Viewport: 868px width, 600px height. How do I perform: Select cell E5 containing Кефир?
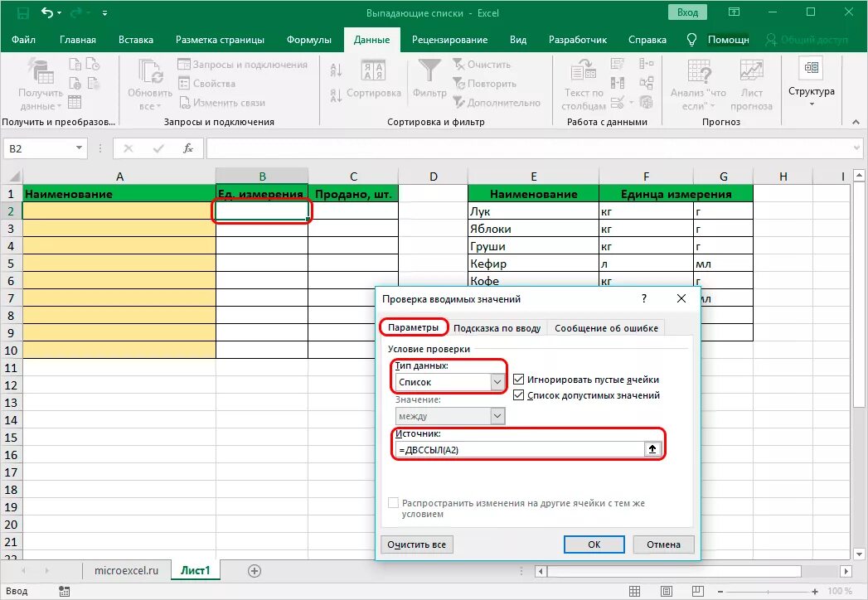click(533, 264)
